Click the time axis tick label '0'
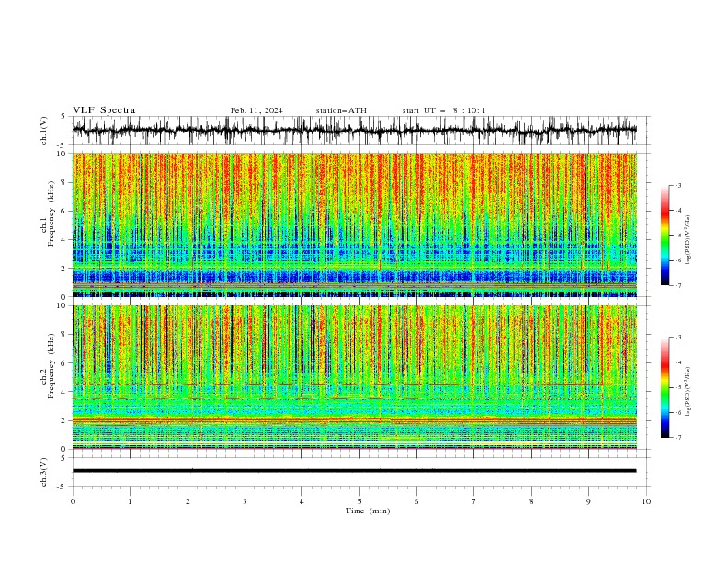This screenshot has width=728, height=563. point(73,501)
